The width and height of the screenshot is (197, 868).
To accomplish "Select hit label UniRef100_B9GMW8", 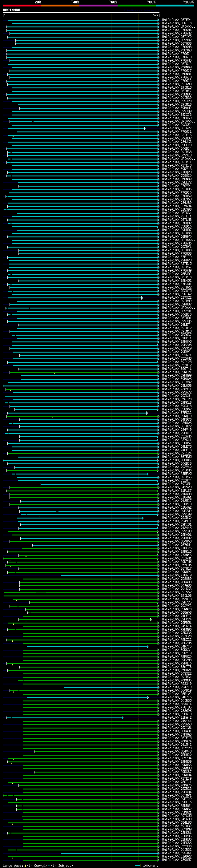I will tap(176, 768).
